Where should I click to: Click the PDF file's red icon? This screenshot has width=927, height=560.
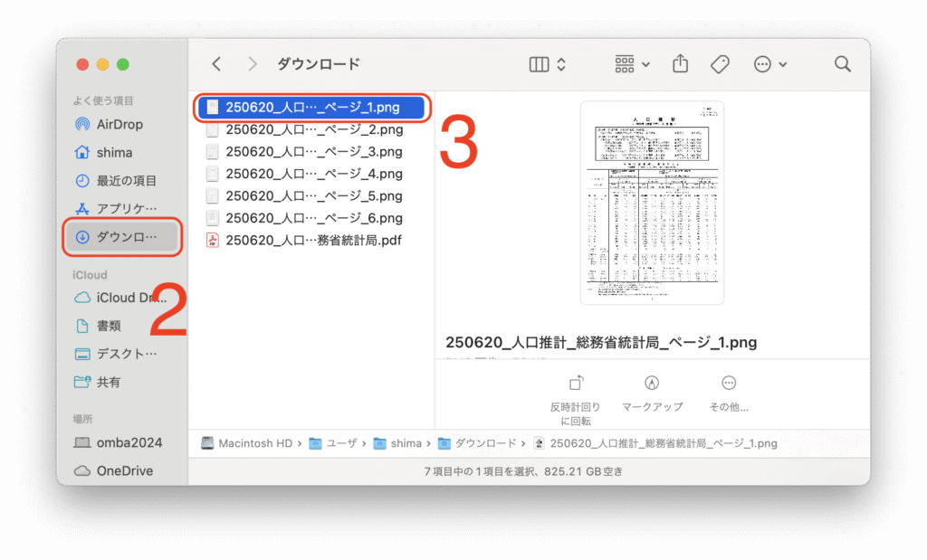click(x=212, y=241)
